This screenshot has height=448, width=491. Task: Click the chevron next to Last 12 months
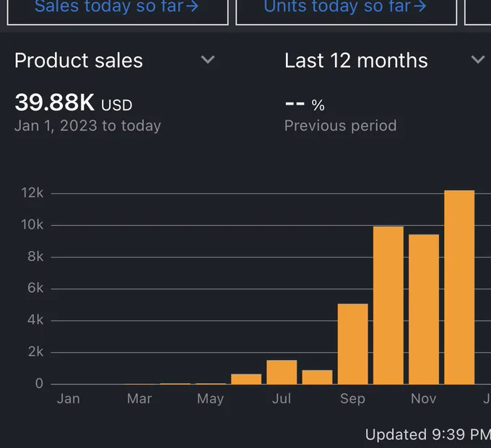pyautogui.click(x=478, y=59)
